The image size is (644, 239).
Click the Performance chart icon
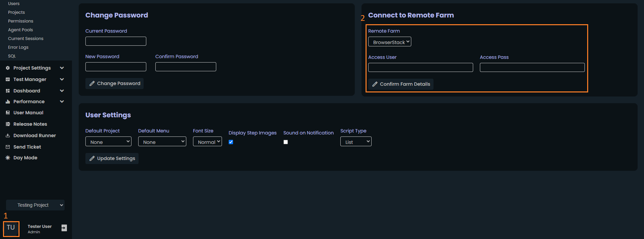8,102
